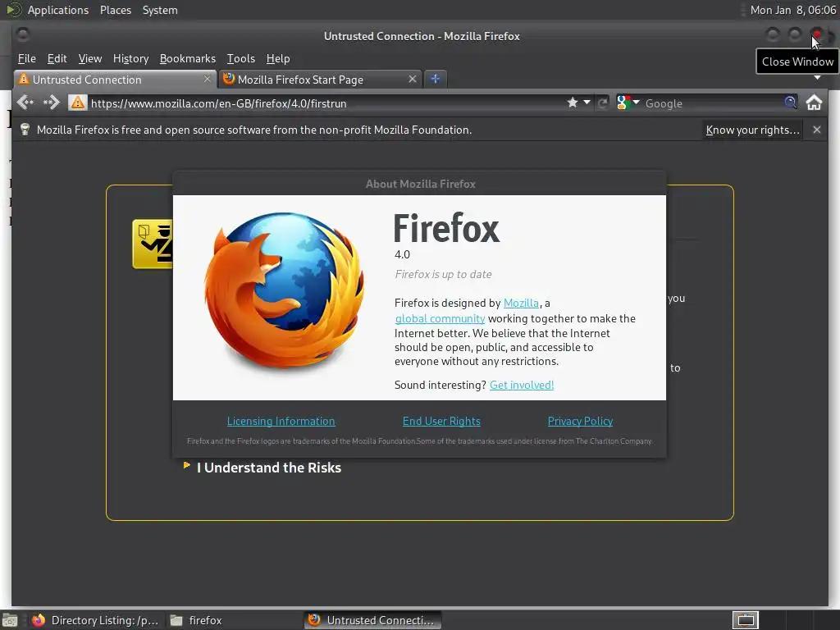Open the Places menu in top panel
Viewport: 840px width, 630px height.
pyautogui.click(x=115, y=10)
